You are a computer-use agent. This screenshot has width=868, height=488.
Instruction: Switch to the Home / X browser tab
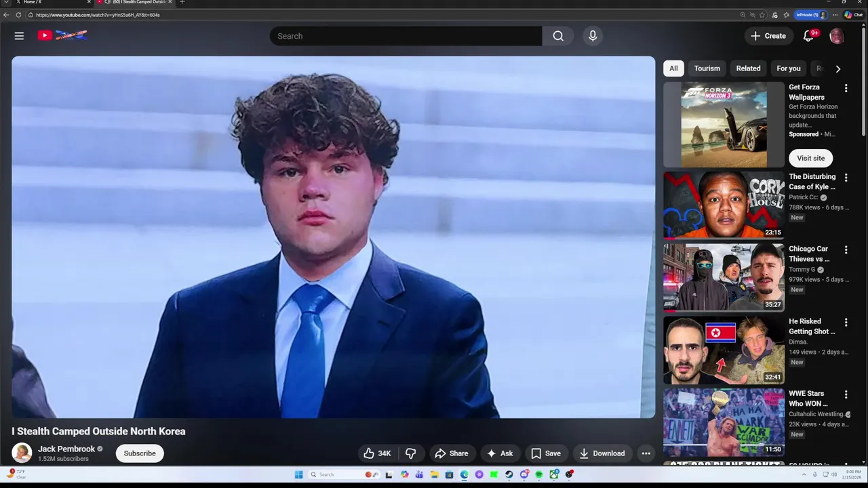47,3
